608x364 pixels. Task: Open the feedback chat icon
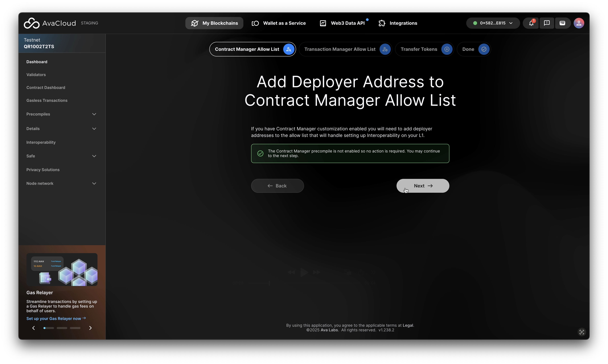(547, 23)
